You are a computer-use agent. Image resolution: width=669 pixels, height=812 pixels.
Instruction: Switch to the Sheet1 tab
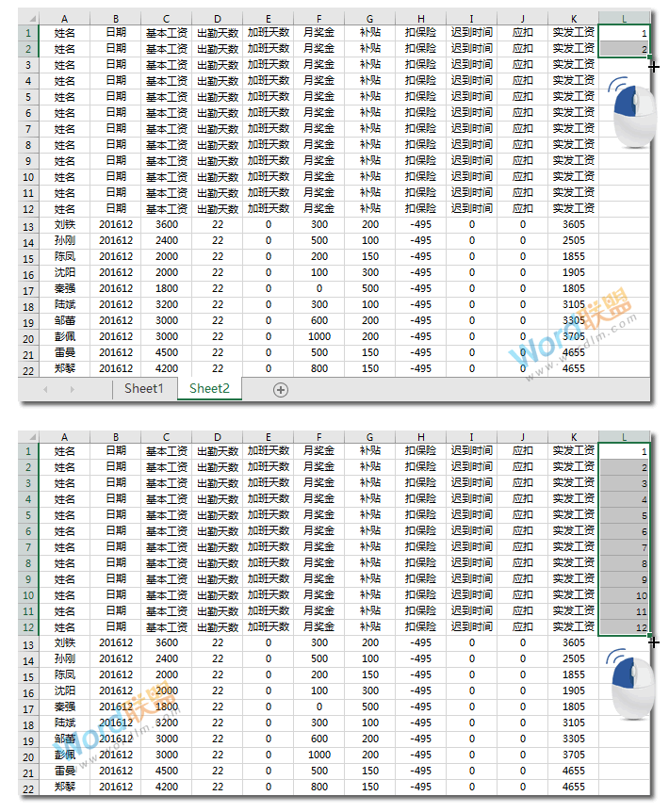tap(144, 388)
